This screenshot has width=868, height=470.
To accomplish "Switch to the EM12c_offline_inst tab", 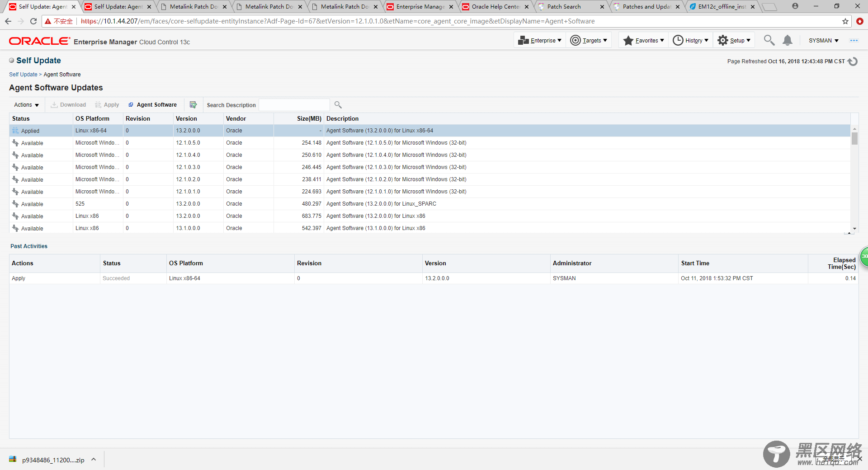I will click(722, 7).
